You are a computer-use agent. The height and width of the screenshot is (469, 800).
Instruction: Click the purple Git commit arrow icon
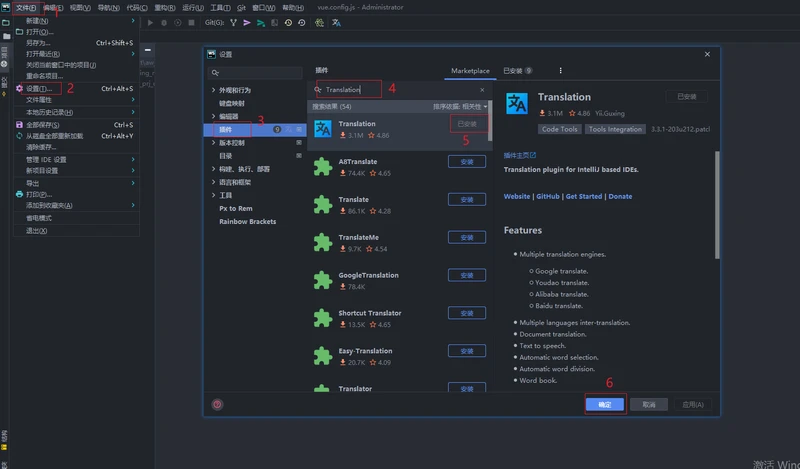point(247,22)
